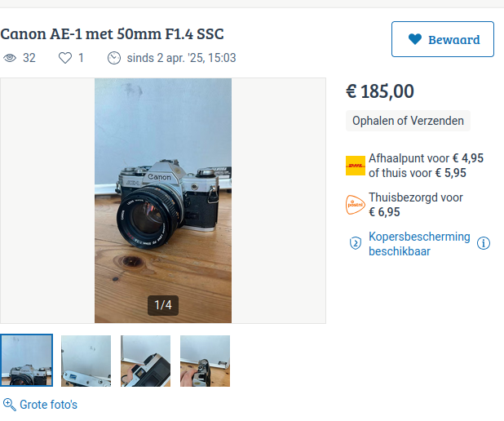The image size is (504, 421).
Task: Click the DHL logo icon
Action: coord(356,166)
